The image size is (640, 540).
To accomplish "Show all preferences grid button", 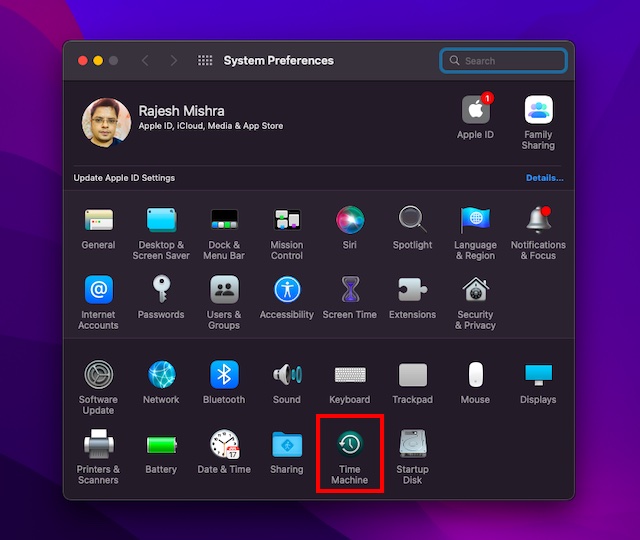I will pyautogui.click(x=205, y=61).
